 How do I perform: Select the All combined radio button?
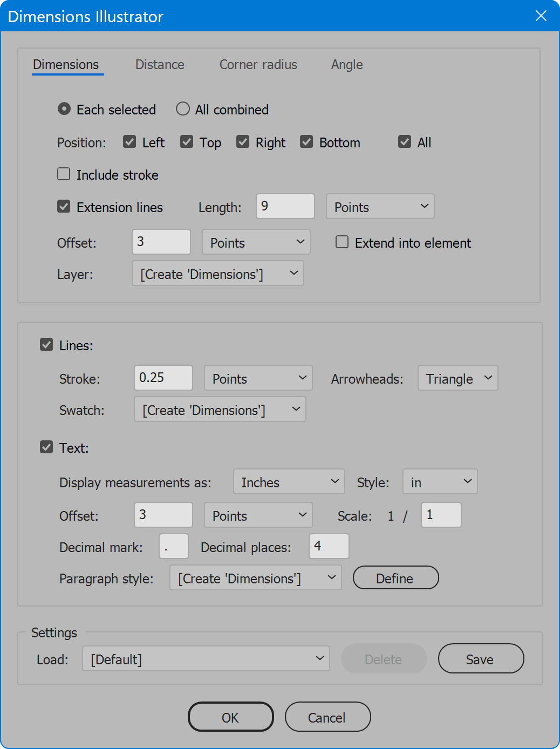pos(183,109)
